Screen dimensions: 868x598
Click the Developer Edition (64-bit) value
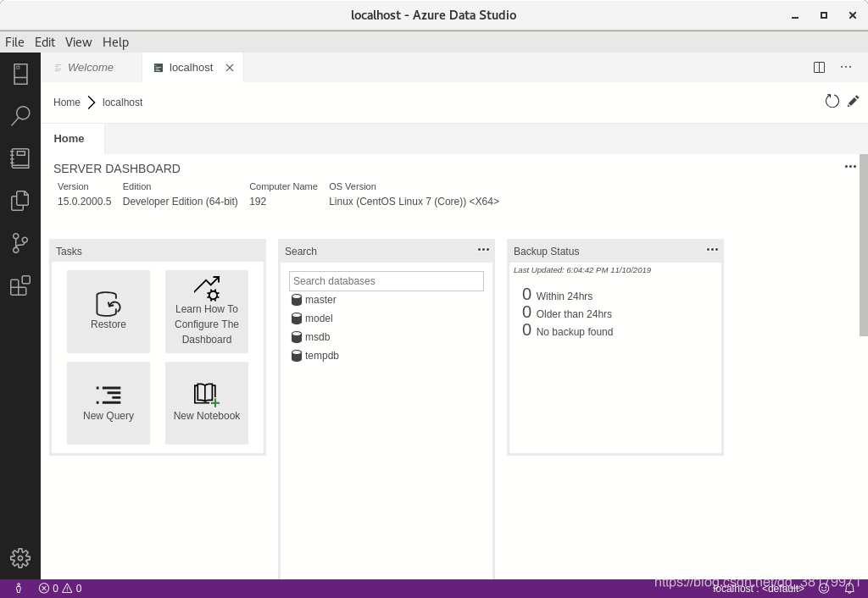point(180,202)
